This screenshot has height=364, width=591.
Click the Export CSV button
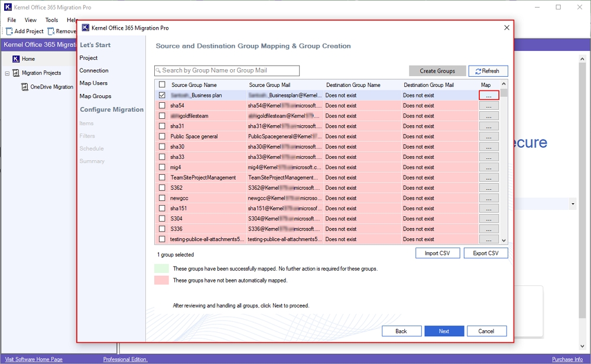485,253
